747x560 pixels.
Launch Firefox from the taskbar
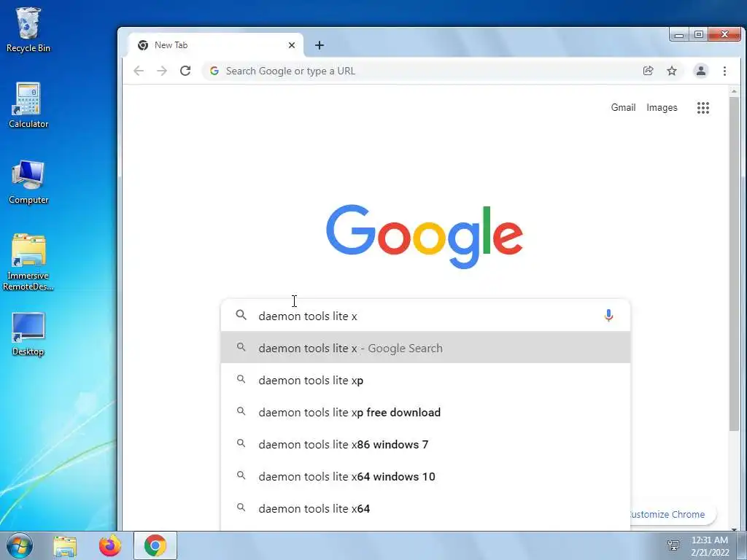pyautogui.click(x=110, y=545)
